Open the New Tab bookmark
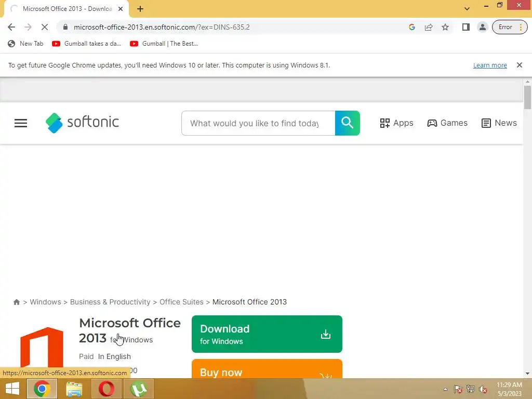This screenshot has height=399, width=532. pyautogui.click(x=26, y=44)
